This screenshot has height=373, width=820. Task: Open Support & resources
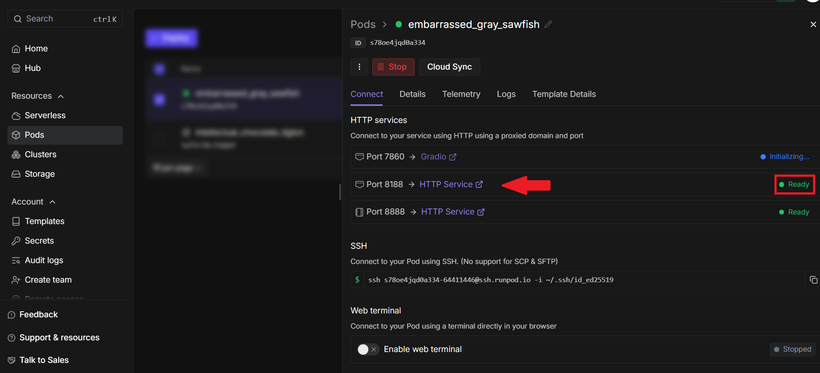[x=59, y=337]
